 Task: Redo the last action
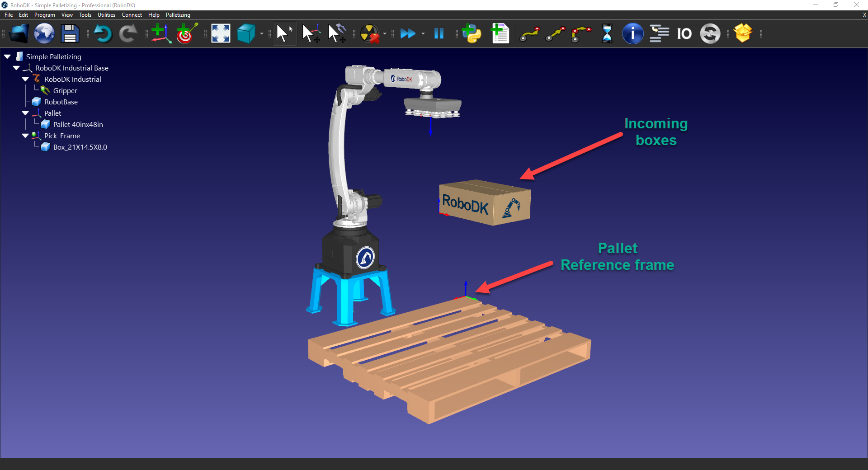click(128, 33)
